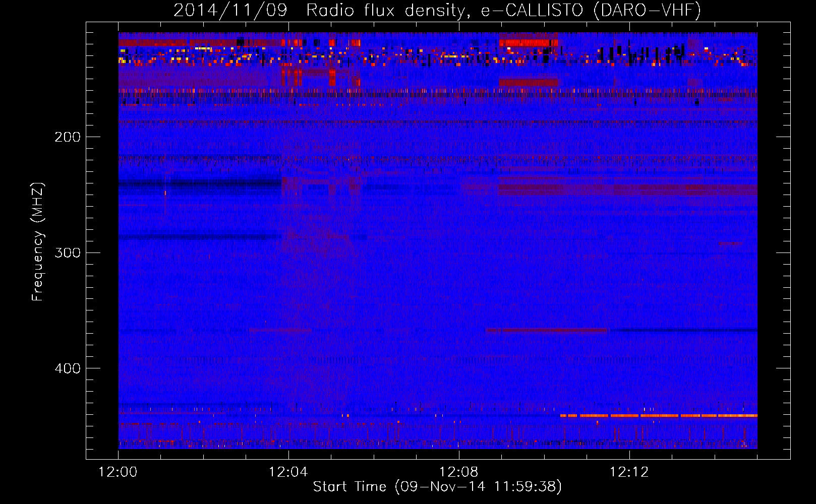Select the 200 frequency tick label
The width and height of the screenshot is (816, 504).
click(68, 137)
